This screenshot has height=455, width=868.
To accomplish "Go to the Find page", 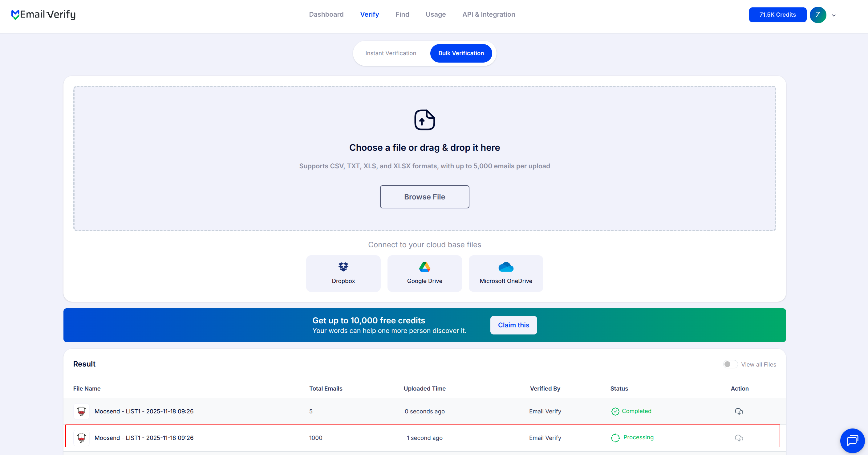I will (402, 14).
